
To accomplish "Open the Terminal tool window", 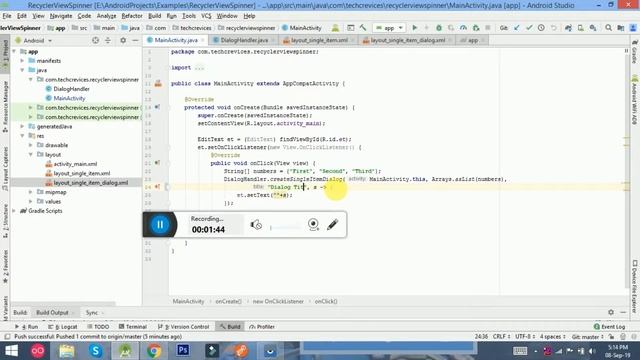I will (133, 327).
